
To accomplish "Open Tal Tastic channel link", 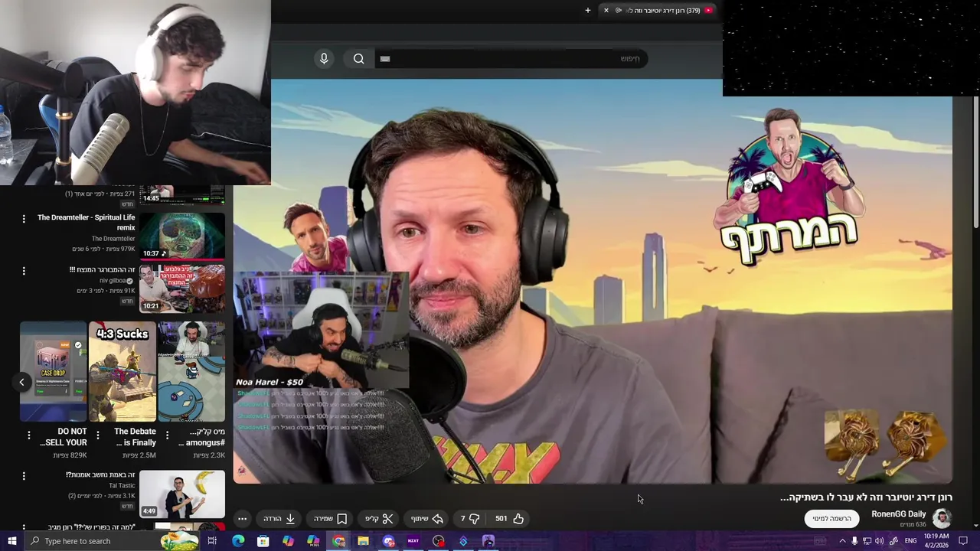I will click(122, 485).
